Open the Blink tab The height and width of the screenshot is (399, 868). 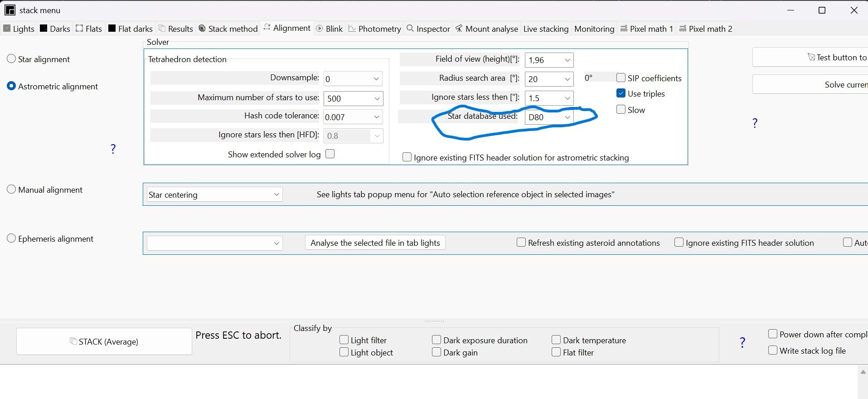330,29
